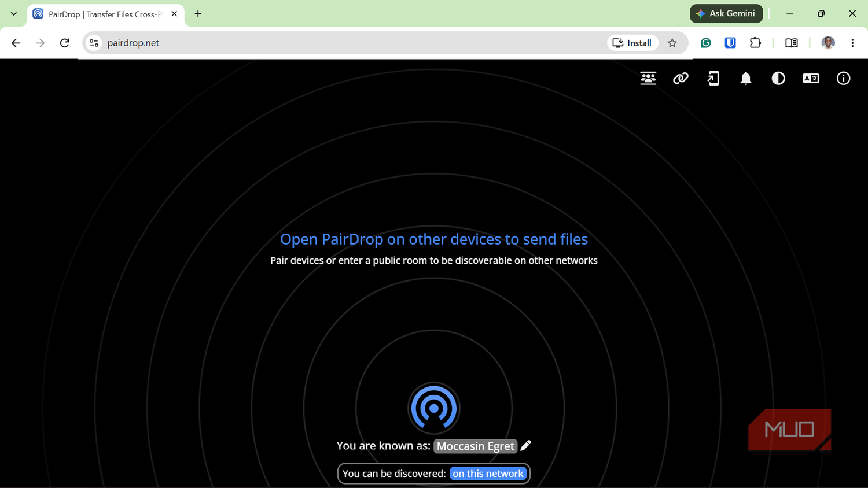Open the About PairDrop info icon
This screenshot has height=488, width=868.
844,78
